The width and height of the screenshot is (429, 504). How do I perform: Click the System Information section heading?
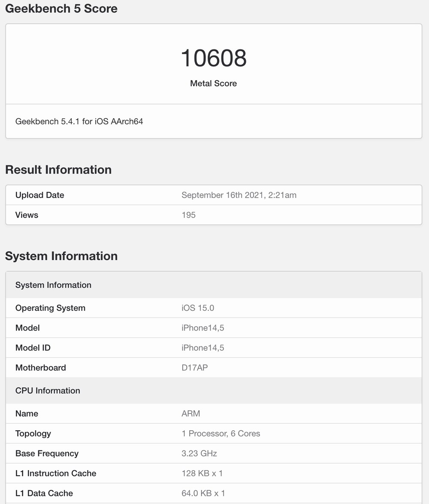pos(61,256)
